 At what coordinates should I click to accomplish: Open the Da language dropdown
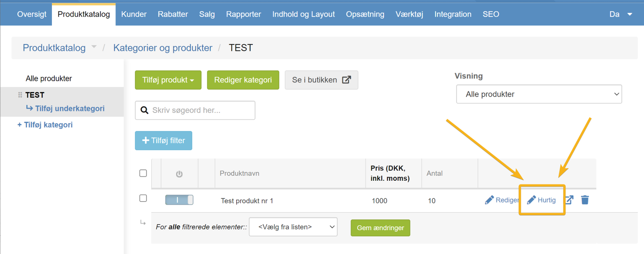621,14
